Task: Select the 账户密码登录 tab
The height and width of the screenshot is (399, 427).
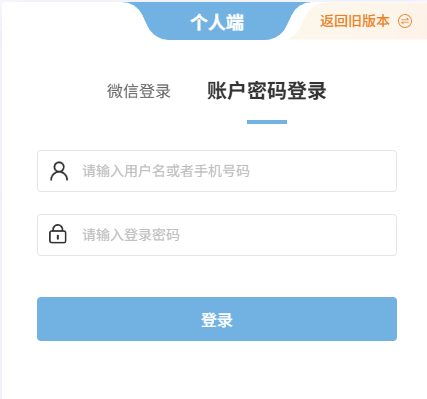Action: click(x=267, y=91)
